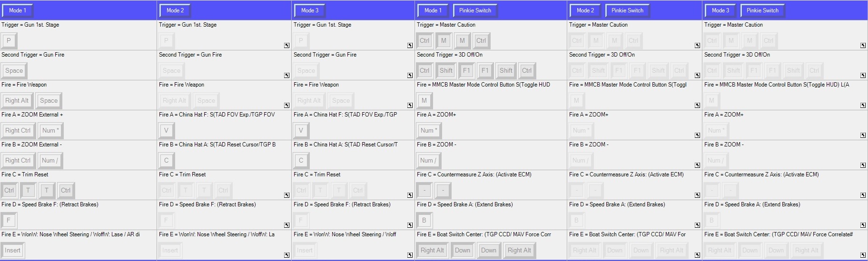Switch to Mode 3 header without Pinkie Switch

tap(310, 10)
